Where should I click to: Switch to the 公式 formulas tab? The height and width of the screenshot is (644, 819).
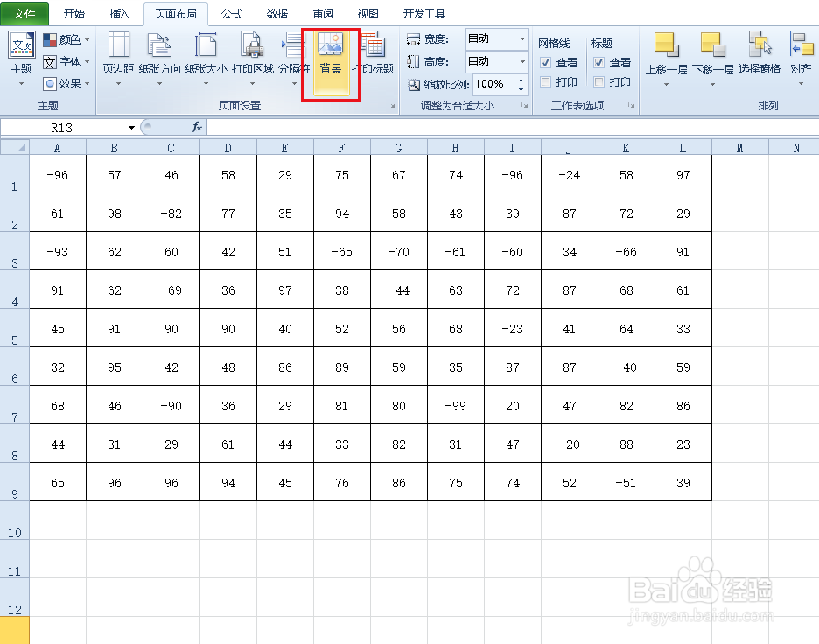[x=231, y=14]
